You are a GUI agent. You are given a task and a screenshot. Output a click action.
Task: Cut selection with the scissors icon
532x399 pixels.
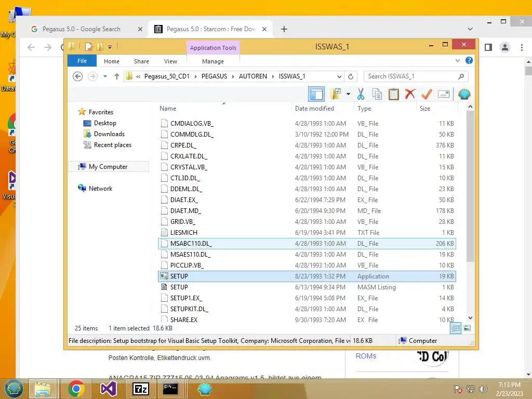pos(361,94)
